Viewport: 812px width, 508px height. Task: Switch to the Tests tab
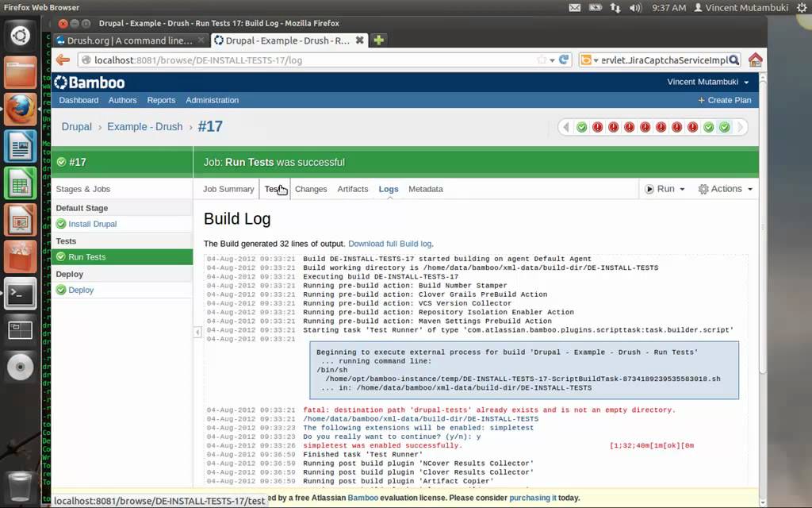pos(274,189)
